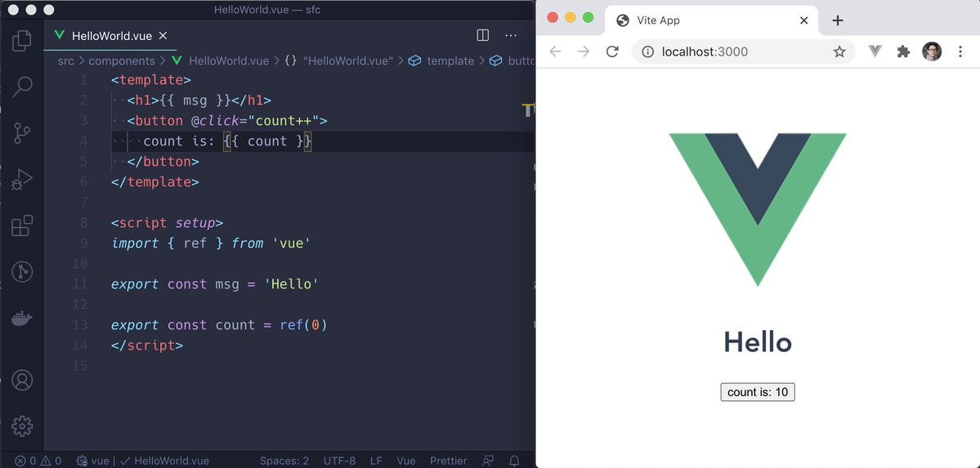Click the template breadcrumb
The height and width of the screenshot is (468, 980).
pos(441,60)
